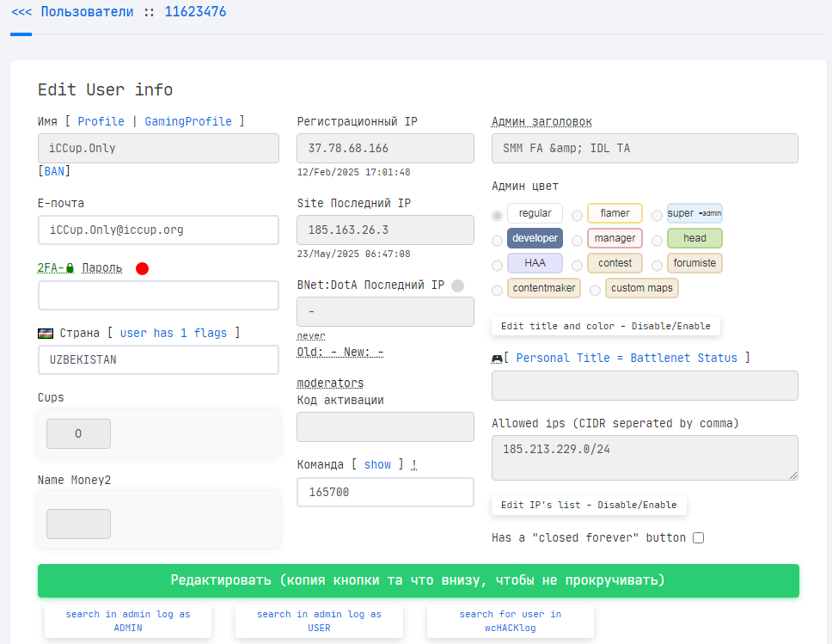Click Edit IP's list Disable/Enable button
Viewport: 832px width, 644px height.
589,505
